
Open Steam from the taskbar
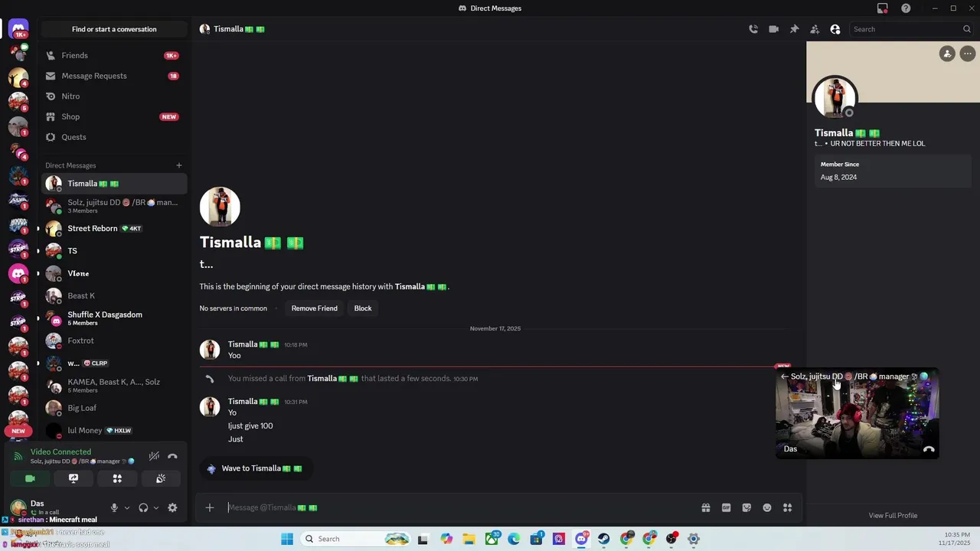[x=604, y=539]
